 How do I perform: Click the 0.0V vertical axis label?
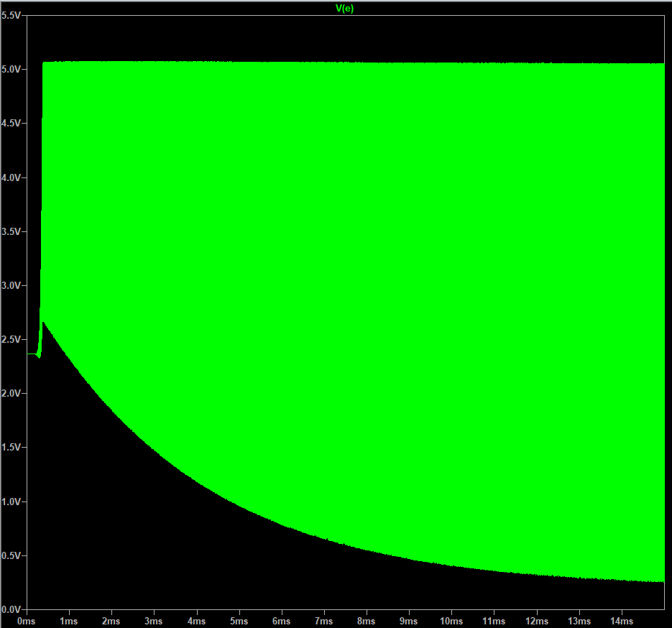pyautogui.click(x=11, y=609)
